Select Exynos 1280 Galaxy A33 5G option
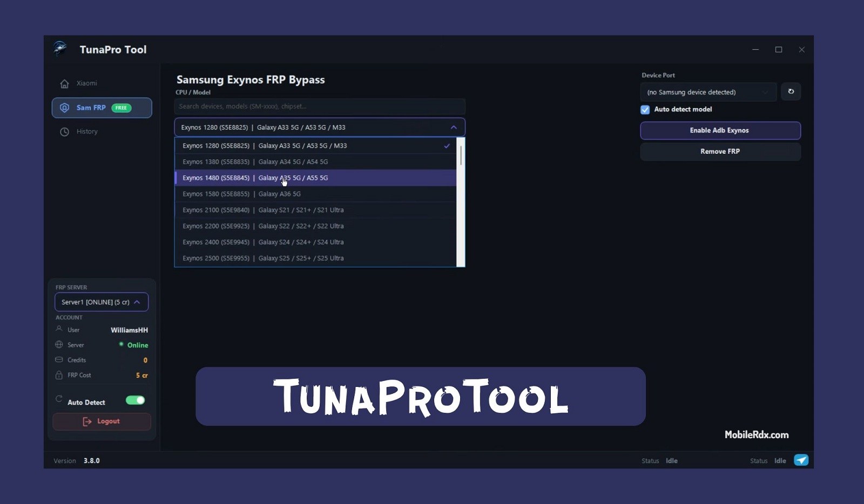The image size is (864, 504). (x=316, y=146)
